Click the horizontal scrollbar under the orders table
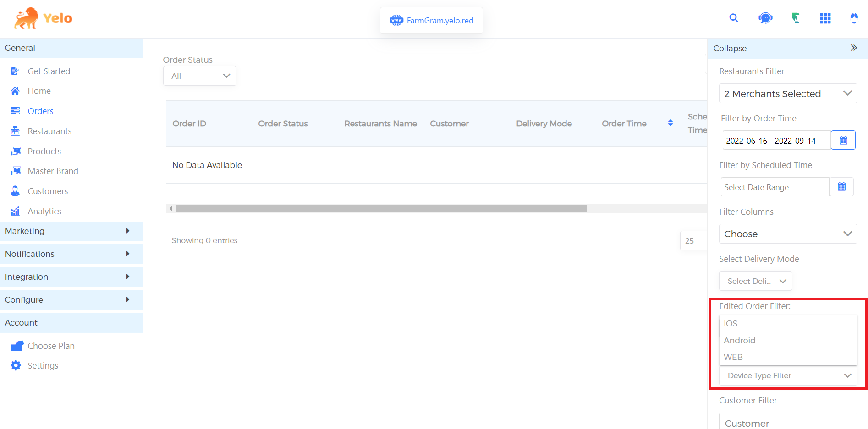 point(380,208)
